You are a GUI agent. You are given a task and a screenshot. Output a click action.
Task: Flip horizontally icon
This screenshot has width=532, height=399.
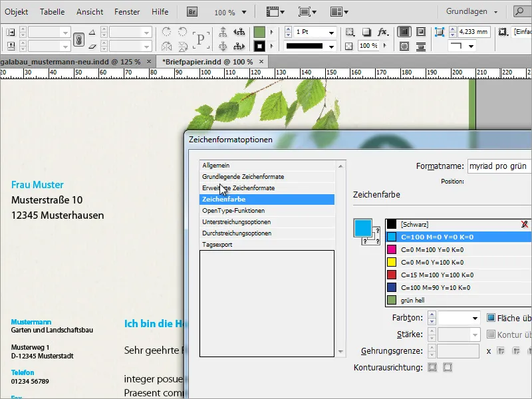coord(166,46)
